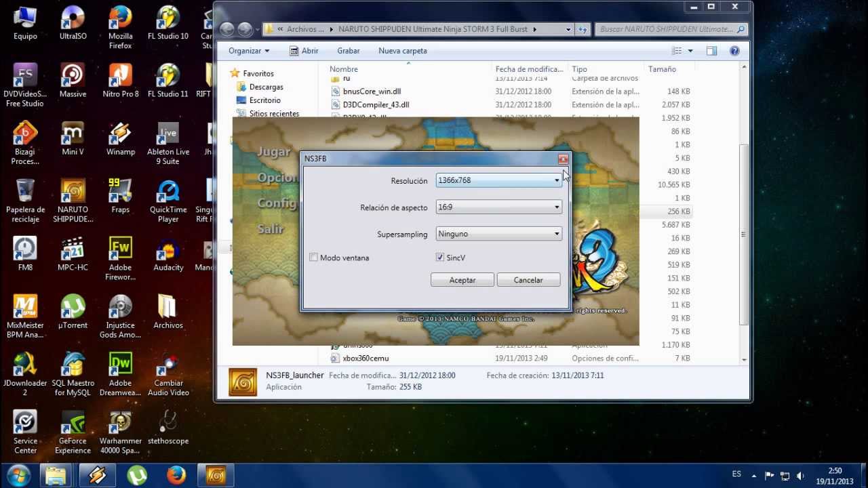Click Abrir in the Explorer toolbar
The image size is (868, 488).
pyautogui.click(x=304, y=51)
